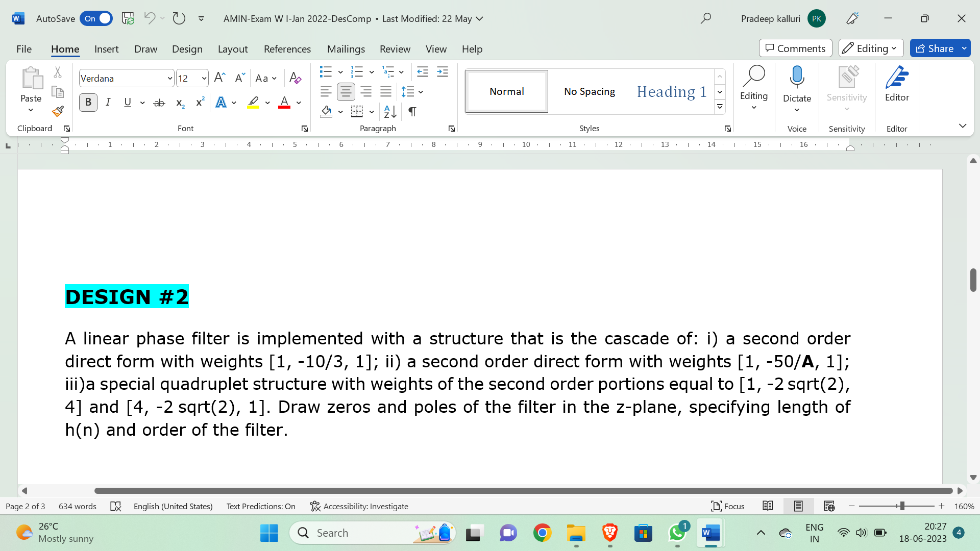Image resolution: width=980 pixels, height=551 pixels.
Task: Click the Copy icon in Clipboard group
Action: (x=58, y=92)
